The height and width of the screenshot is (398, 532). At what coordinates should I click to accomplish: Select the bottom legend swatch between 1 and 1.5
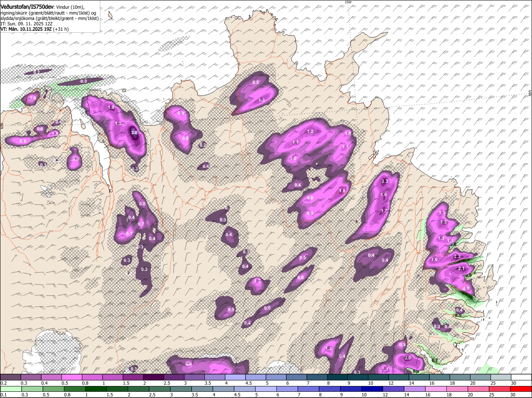click(x=96, y=389)
